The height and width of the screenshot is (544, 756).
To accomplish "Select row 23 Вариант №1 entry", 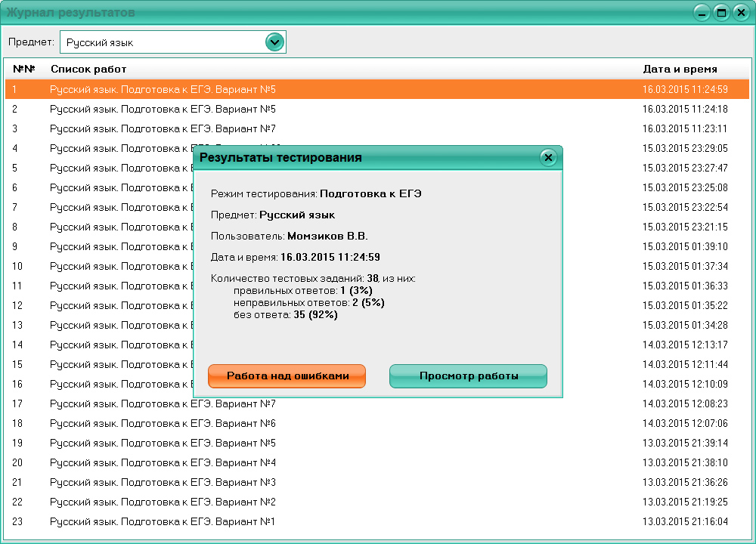I will pos(377,521).
